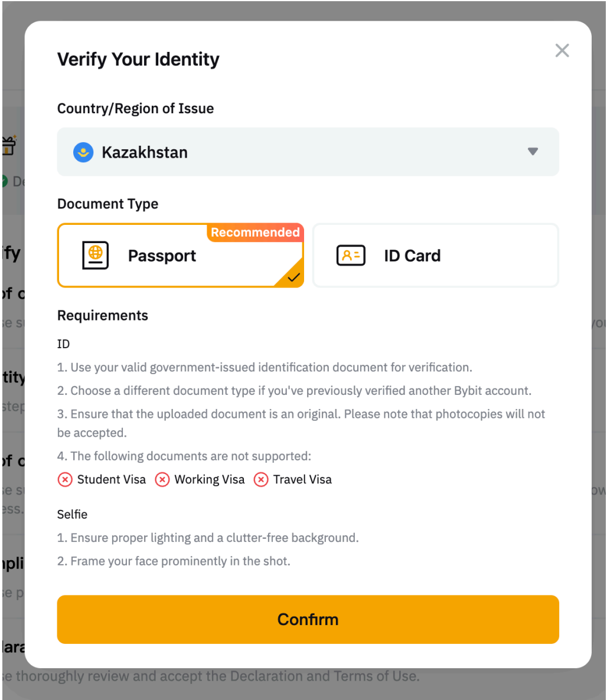Click the red X beside Travel Visa
This screenshot has height=700, width=607.
click(x=261, y=480)
